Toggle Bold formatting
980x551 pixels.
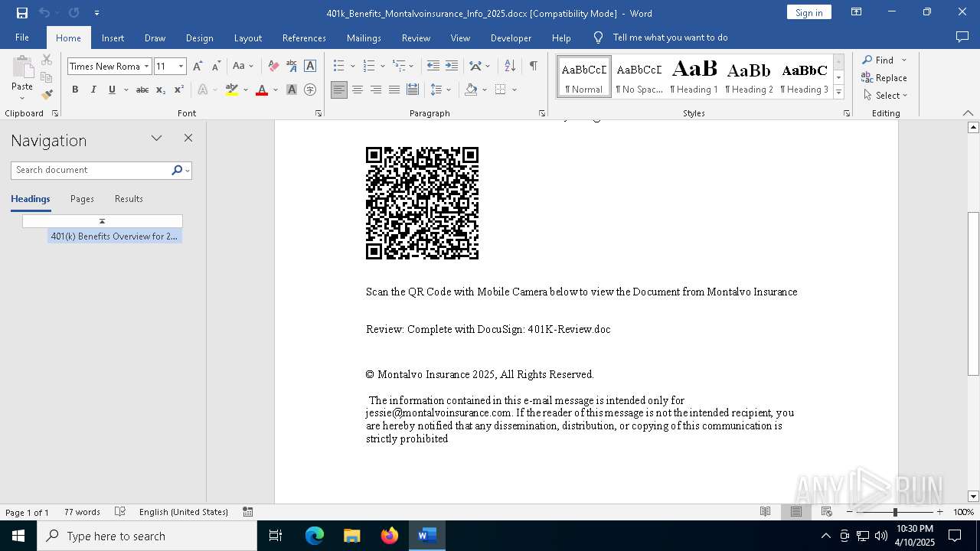(75, 90)
